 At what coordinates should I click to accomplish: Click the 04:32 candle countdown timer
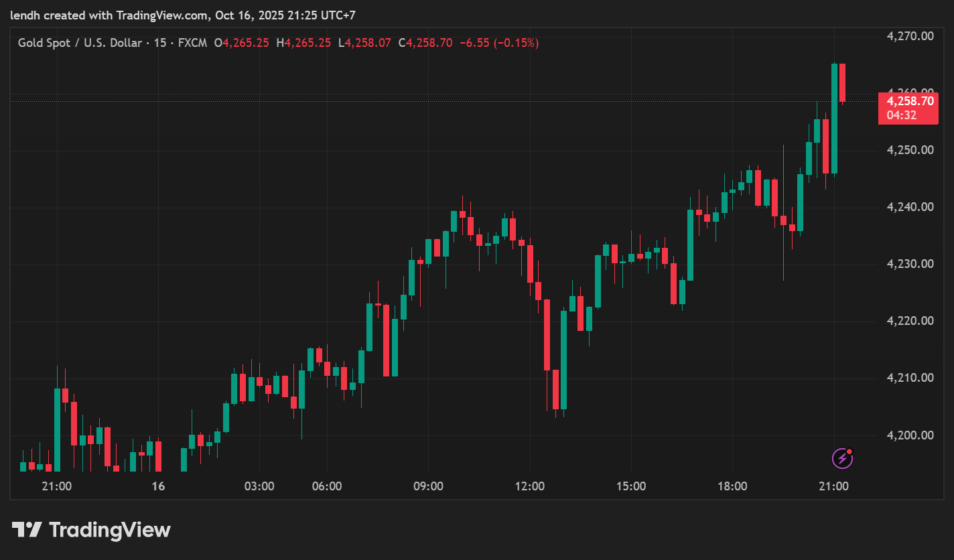coord(902,115)
